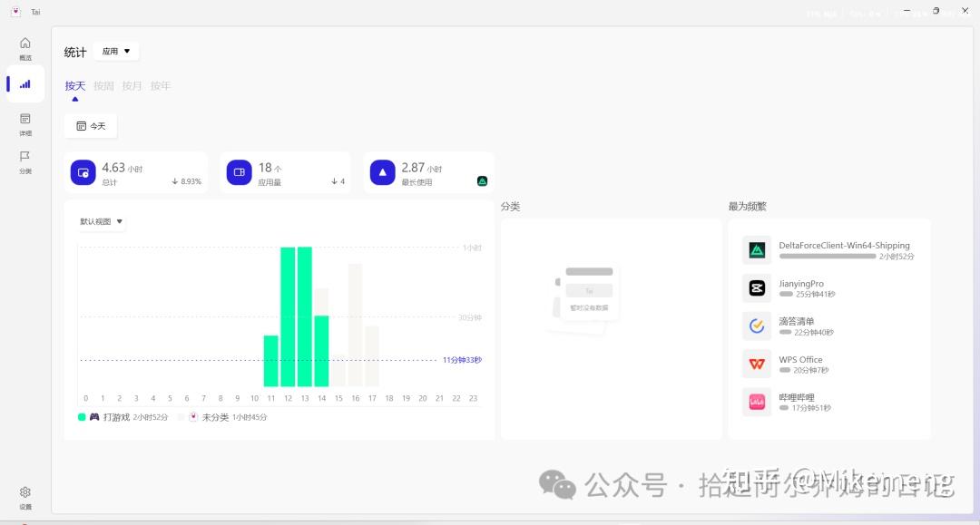Click the 滴答清单 app icon
The height and width of the screenshot is (525, 980).
[x=757, y=326]
